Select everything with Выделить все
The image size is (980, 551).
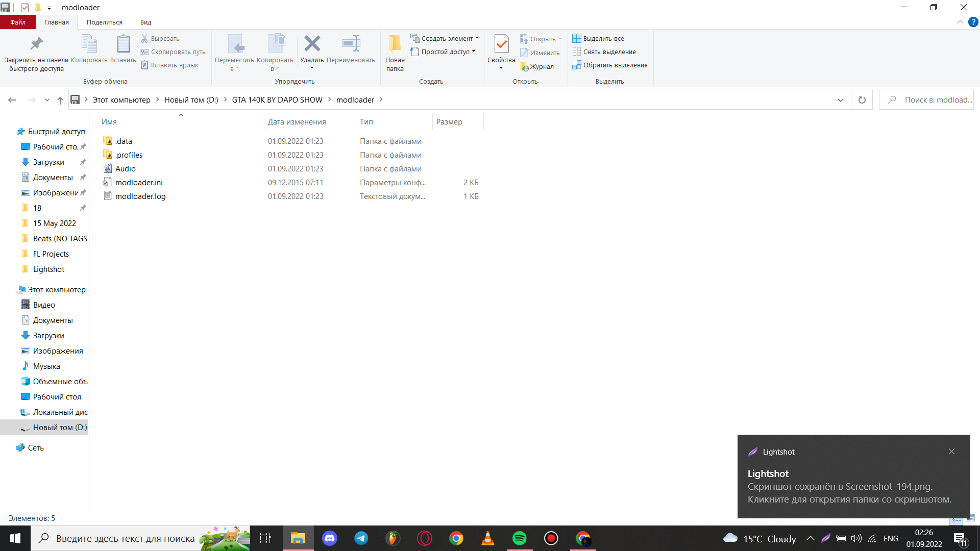pyautogui.click(x=598, y=38)
